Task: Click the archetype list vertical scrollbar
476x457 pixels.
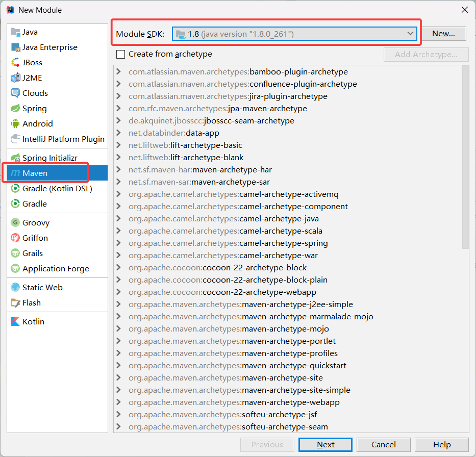Action: (x=465, y=158)
